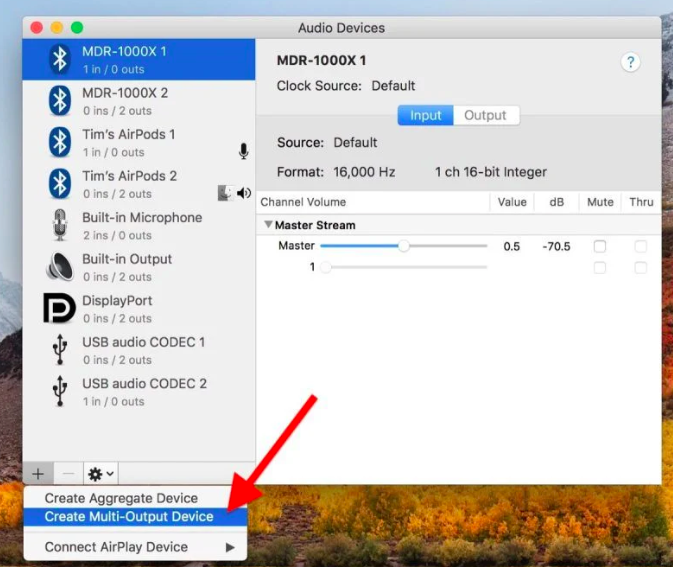Click the Master Stream label

315,225
